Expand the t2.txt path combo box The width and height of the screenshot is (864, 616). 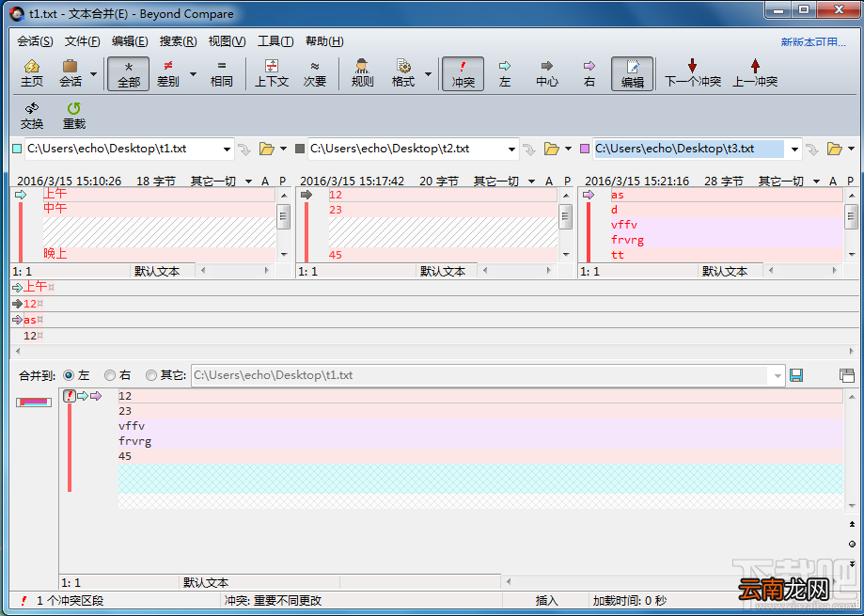(x=511, y=149)
